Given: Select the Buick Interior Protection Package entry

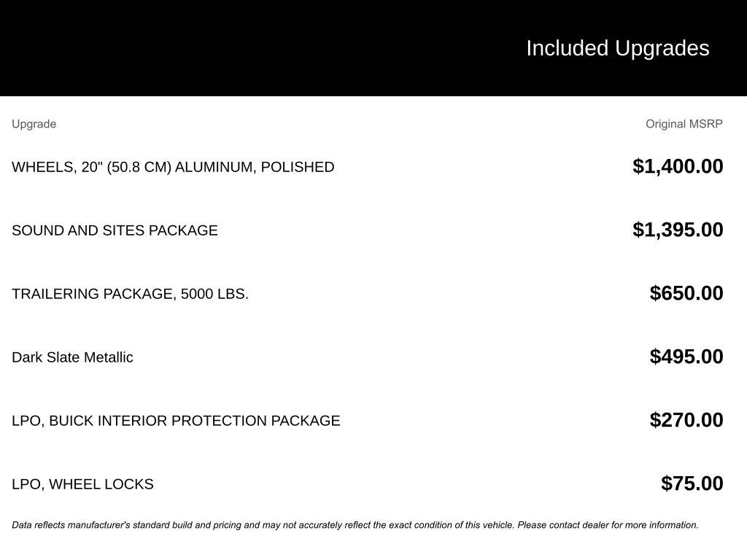Looking at the screenshot, I should [x=176, y=421].
